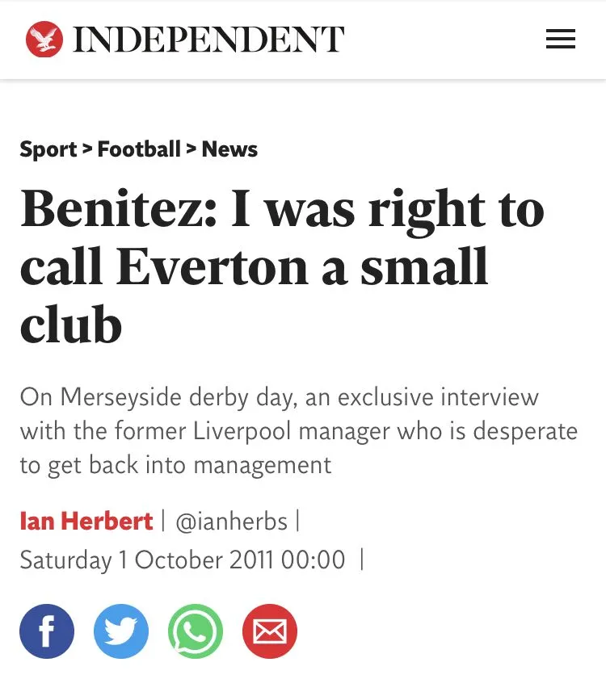This screenshot has height=700, width=606.
Task: Share the article on Twitter
Action: [x=121, y=631]
